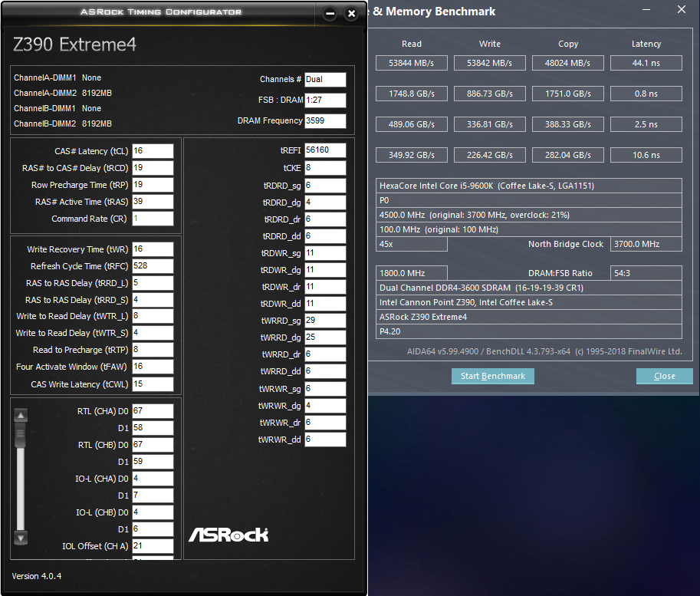Click the Command Rate (CR) field

point(153,219)
